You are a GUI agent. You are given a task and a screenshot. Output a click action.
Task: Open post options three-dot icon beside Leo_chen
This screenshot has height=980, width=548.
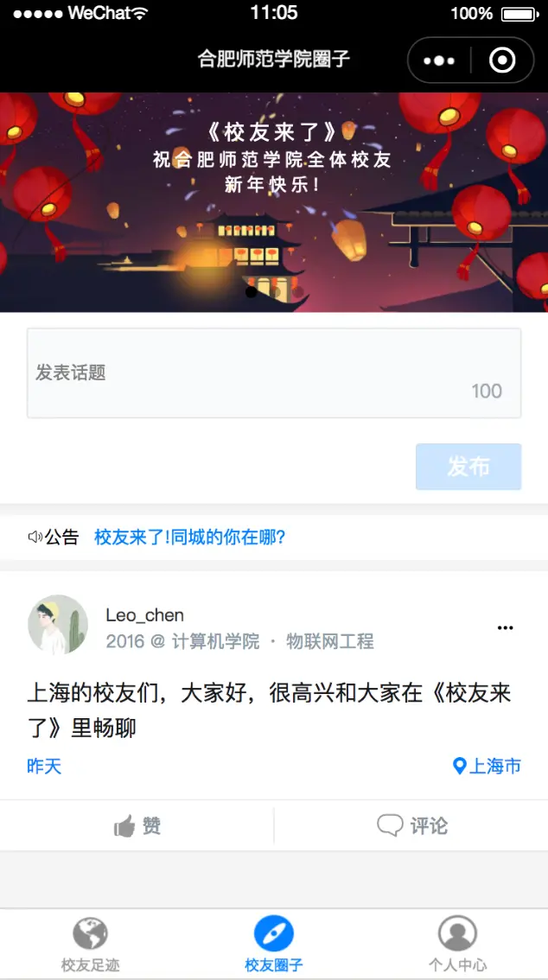click(505, 628)
